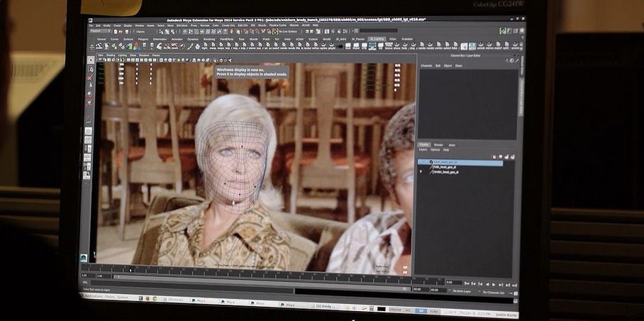
Task: Open the Polygons menu set dropdown
Action: pos(100,31)
